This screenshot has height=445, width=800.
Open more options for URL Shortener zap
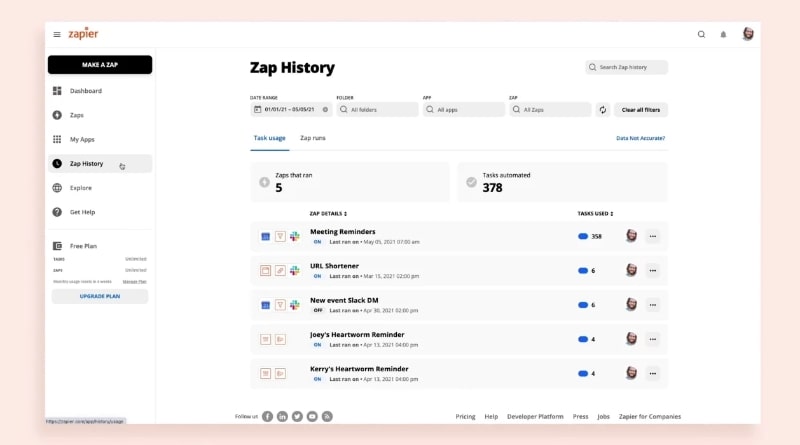coord(652,270)
